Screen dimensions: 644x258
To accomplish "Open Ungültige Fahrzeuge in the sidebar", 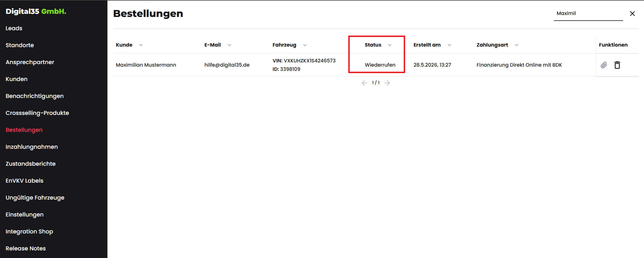I will coord(35,198).
